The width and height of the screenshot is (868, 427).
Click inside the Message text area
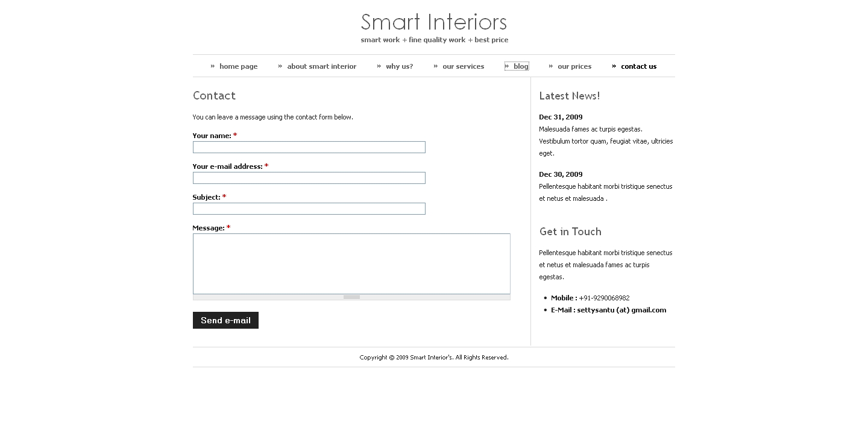pos(351,264)
